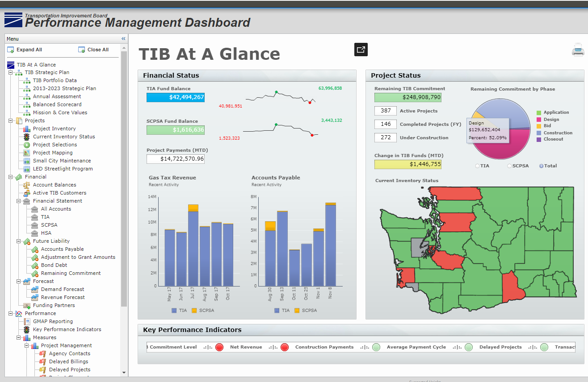Click the Construction Payments green status indicator

376,347
